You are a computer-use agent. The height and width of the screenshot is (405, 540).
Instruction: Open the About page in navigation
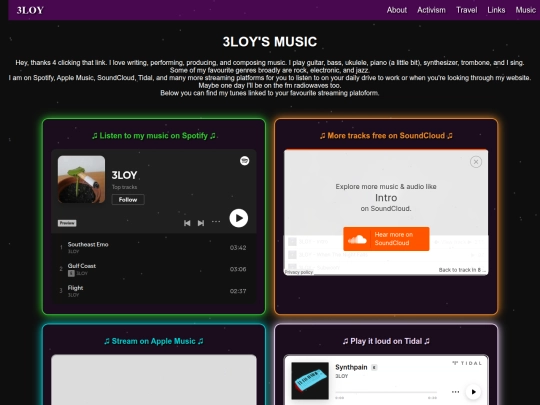point(397,10)
